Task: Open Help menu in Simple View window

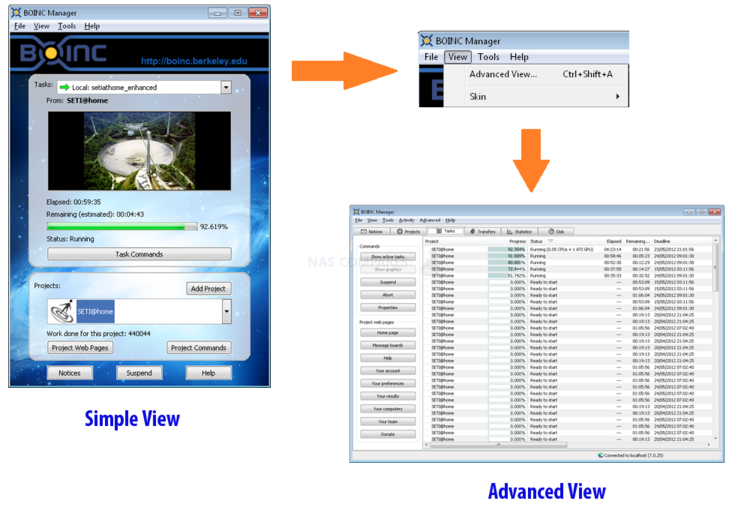Action: point(92,26)
